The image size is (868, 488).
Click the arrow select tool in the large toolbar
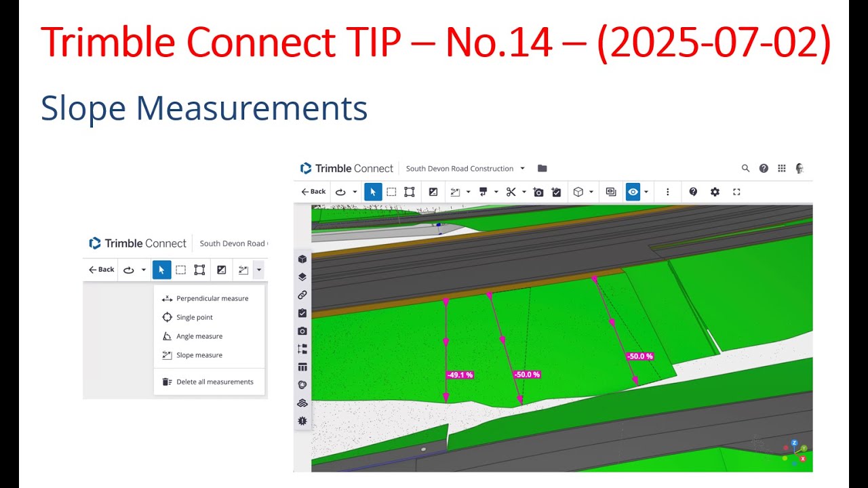point(373,192)
